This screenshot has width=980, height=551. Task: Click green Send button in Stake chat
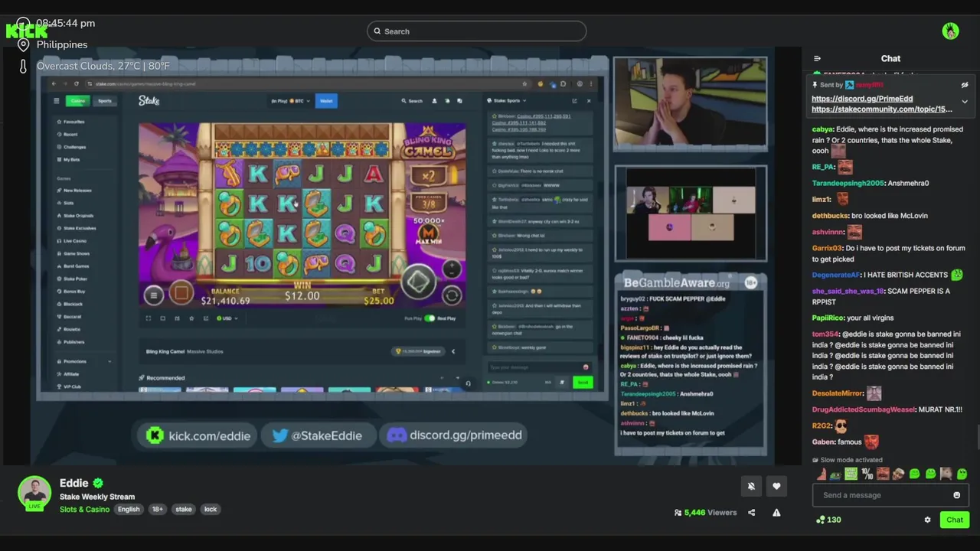click(x=583, y=382)
